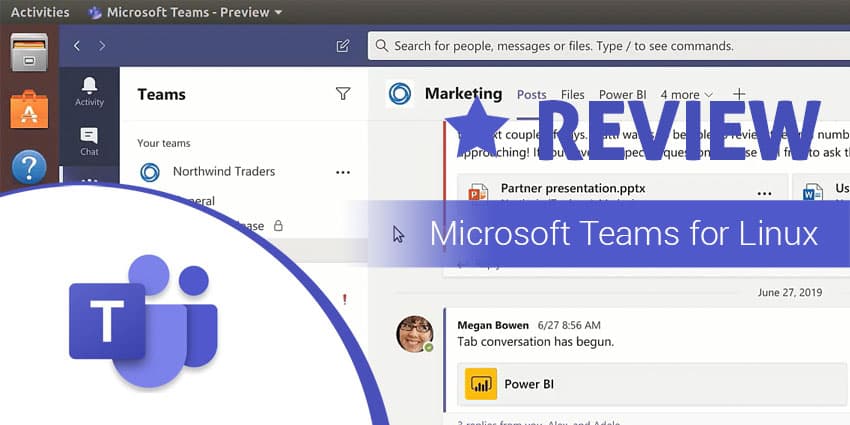The width and height of the screenshot is (850, 425).
Task: Click the '6/27 8:56 AM' timestamp
Action: pos(569,325)
